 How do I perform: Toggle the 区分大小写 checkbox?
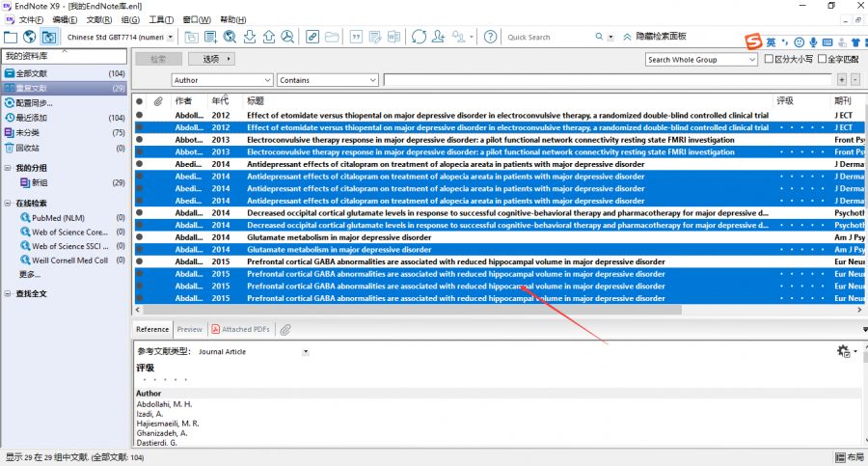[769, 59]
